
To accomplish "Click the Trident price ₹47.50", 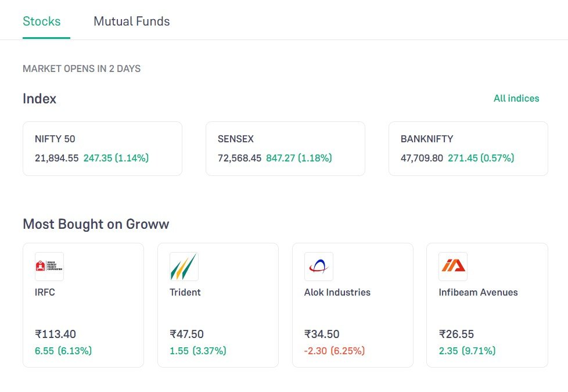I will 186,334.
